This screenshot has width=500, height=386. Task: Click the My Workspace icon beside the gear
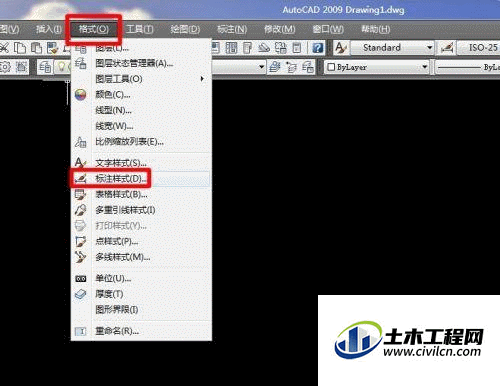point(21,67)
